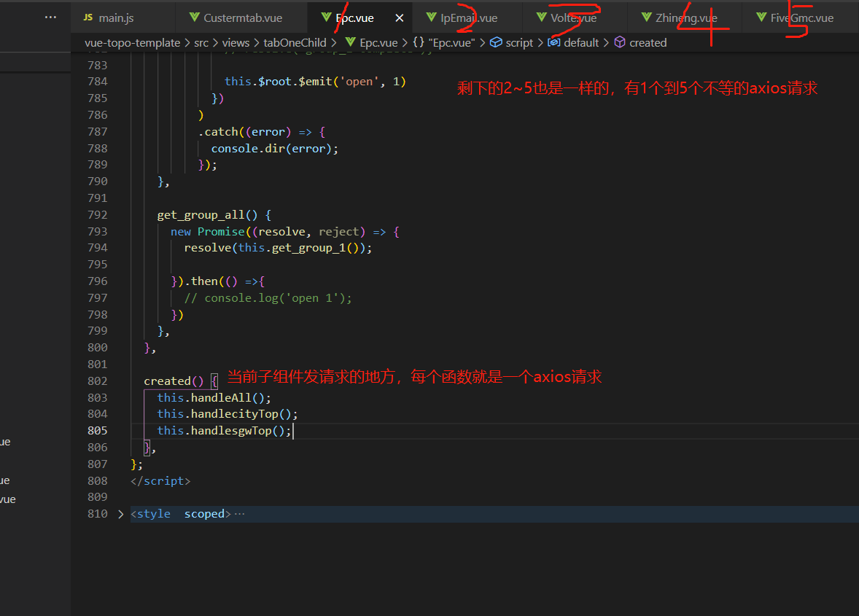The image size is (859, 616).
Task: Click the Vue icon on IpEmail.vue tab
Action: 431,17
